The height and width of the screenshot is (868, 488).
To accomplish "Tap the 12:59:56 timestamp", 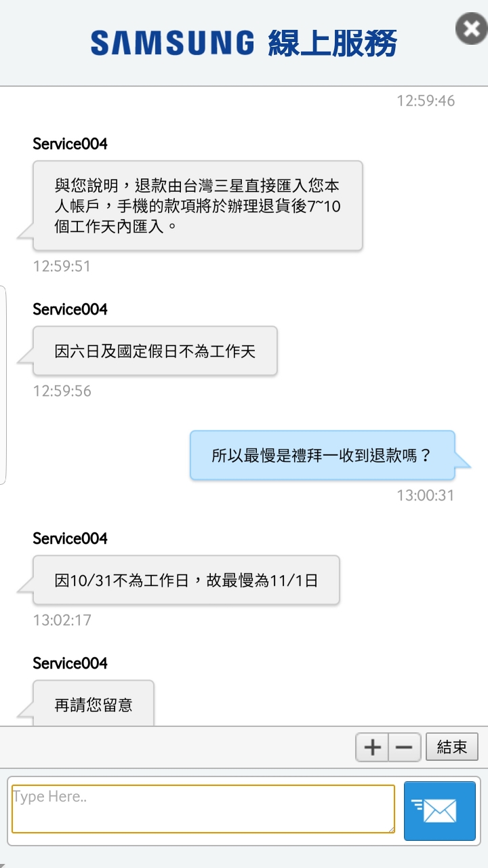I will click(x=62, y=391).
